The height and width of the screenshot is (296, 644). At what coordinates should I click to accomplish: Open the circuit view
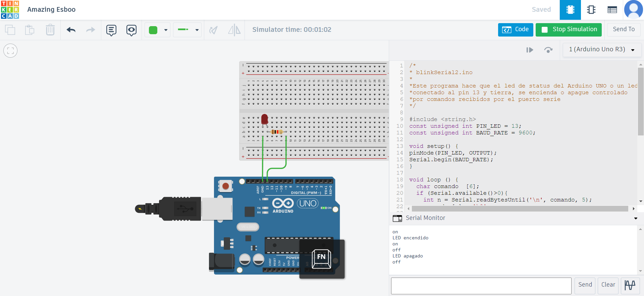click(x=570, y=10)
